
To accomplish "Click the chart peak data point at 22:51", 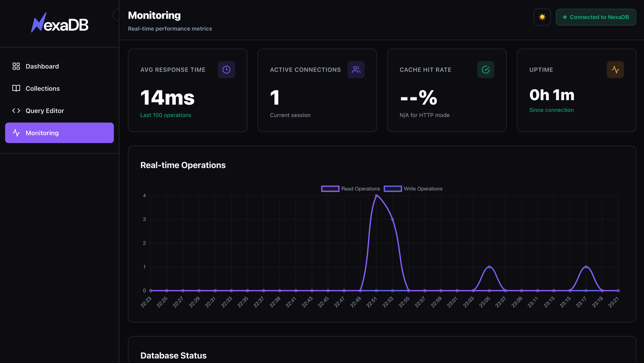I will [377, 196].
